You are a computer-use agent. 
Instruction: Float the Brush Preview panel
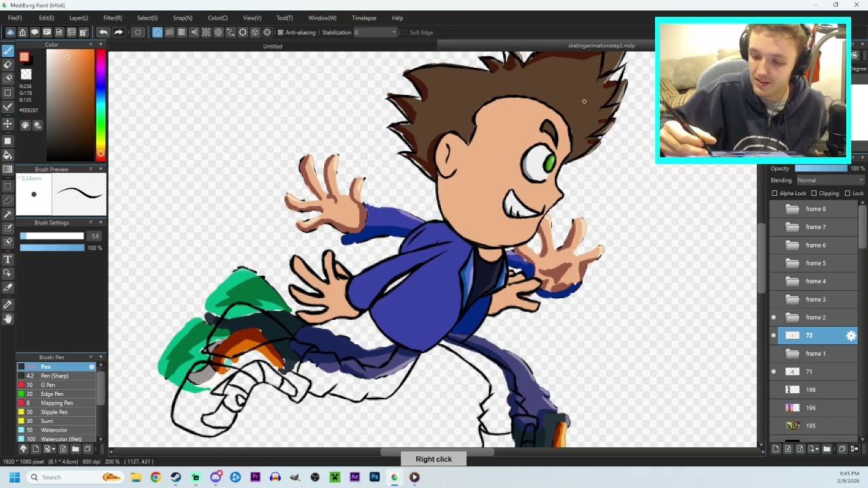(91, 169)
